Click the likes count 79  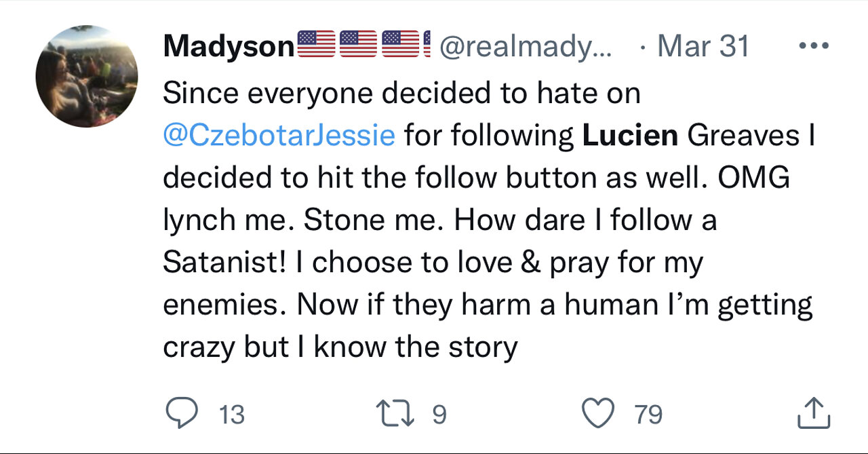pyautogui.click(x=648, y=413)
